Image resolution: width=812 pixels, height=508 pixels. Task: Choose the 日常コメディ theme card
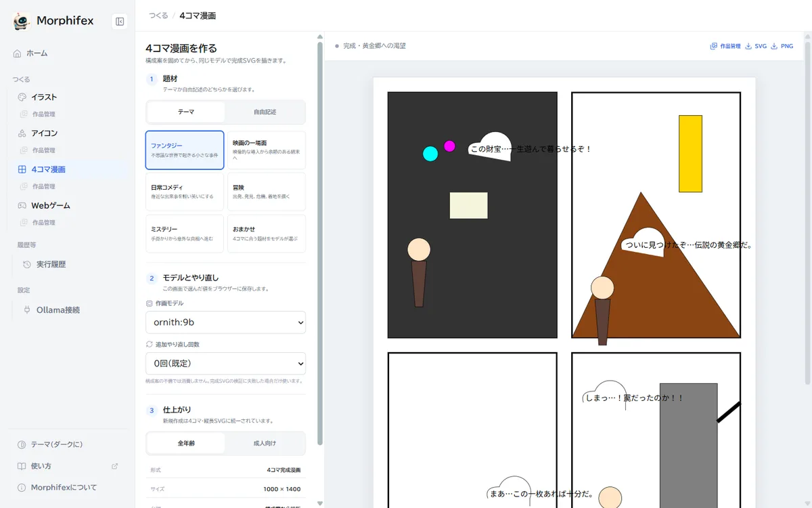185,192
